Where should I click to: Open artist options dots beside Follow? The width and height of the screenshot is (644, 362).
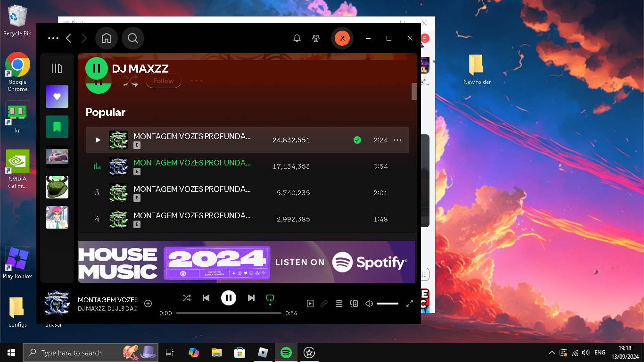coord(197,81)
